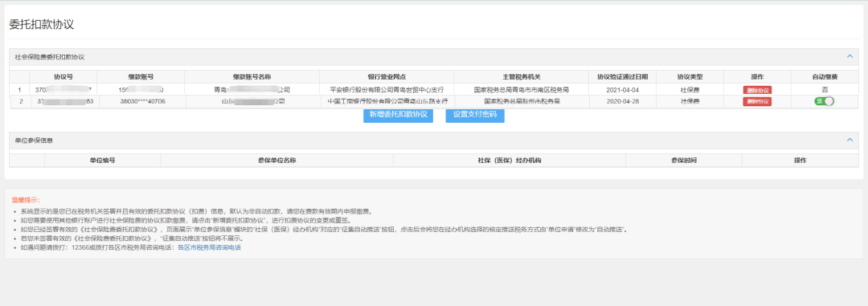Screen dimensions: 868x306
Task: Collapse the 社会保险费委托扣款协议 section
Action: [x=850, y=56]
